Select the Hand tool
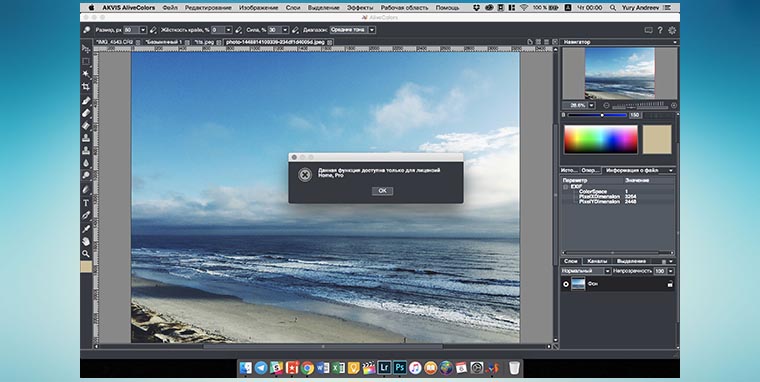 pos(86,240)
